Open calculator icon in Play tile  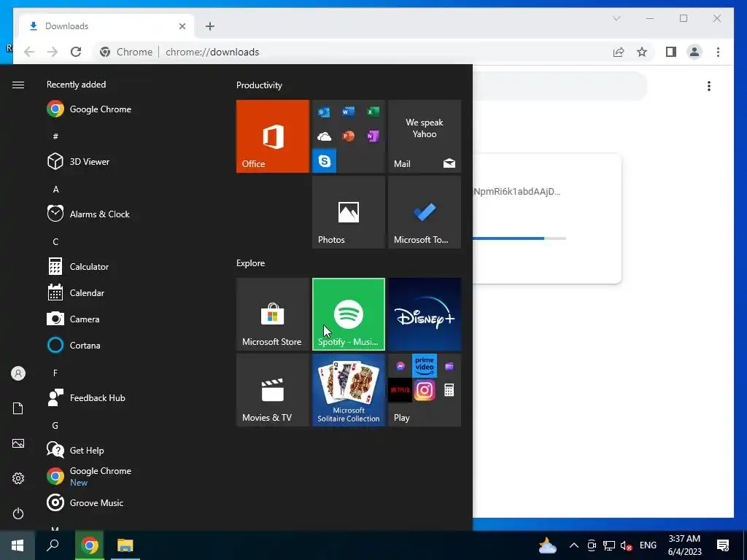coord(449,391)
